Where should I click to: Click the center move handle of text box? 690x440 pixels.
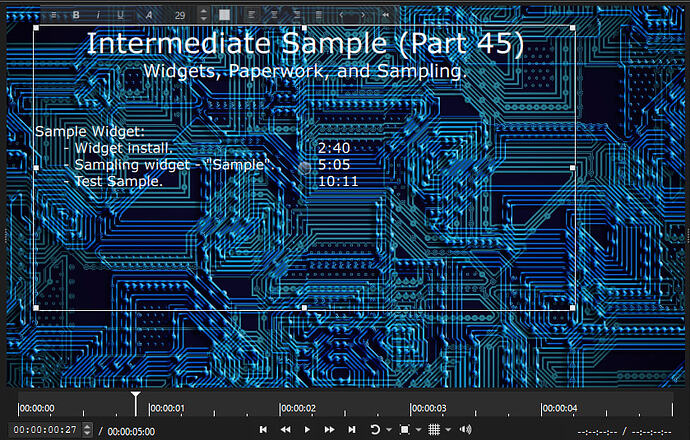coord(305,168)
